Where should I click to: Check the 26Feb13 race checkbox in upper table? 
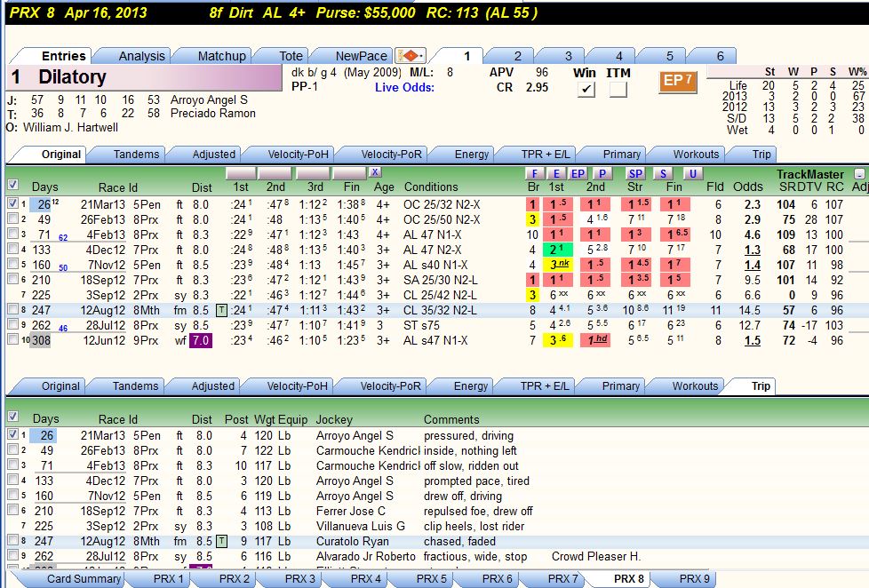[x=12, y=219]
